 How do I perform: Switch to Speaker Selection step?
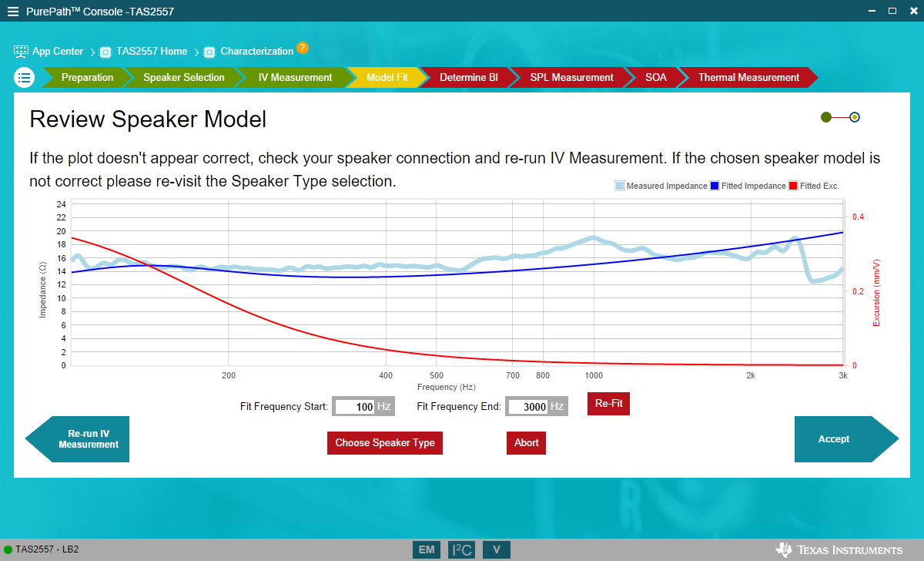pos(184,78)
